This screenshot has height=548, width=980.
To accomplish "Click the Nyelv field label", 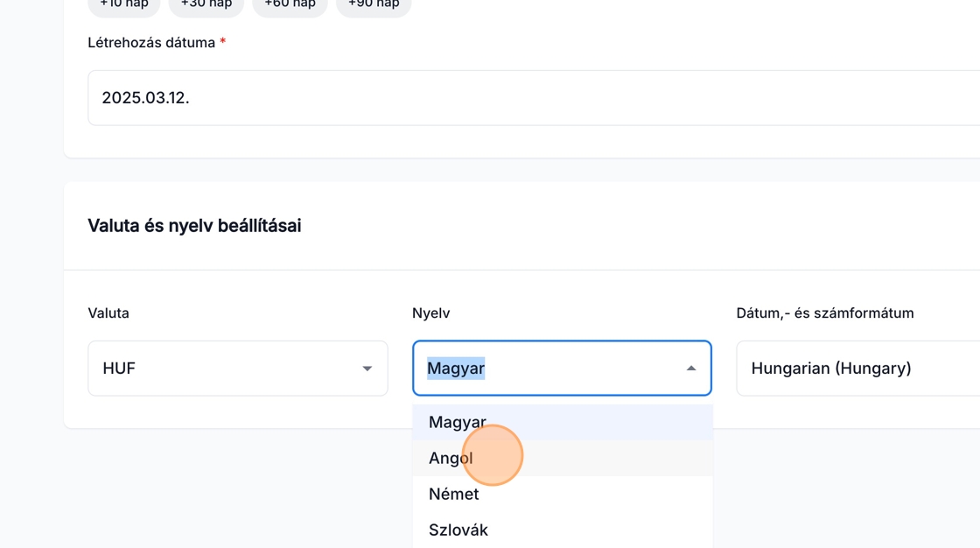I will click(431, 313).
